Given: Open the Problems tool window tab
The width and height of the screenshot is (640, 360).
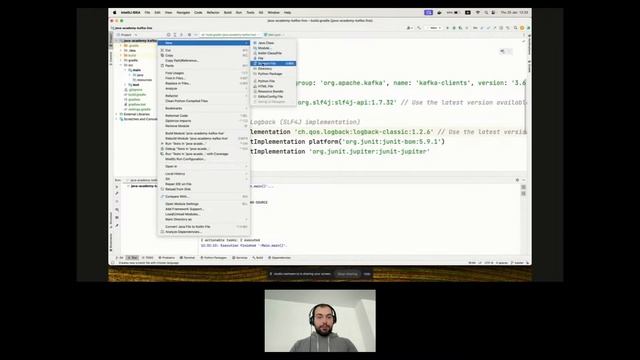Looking at the screenshot, I should (167, 258).
